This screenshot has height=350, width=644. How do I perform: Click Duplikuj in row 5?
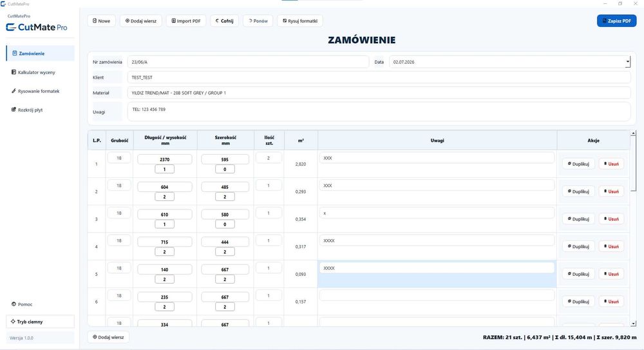point(578,274)
